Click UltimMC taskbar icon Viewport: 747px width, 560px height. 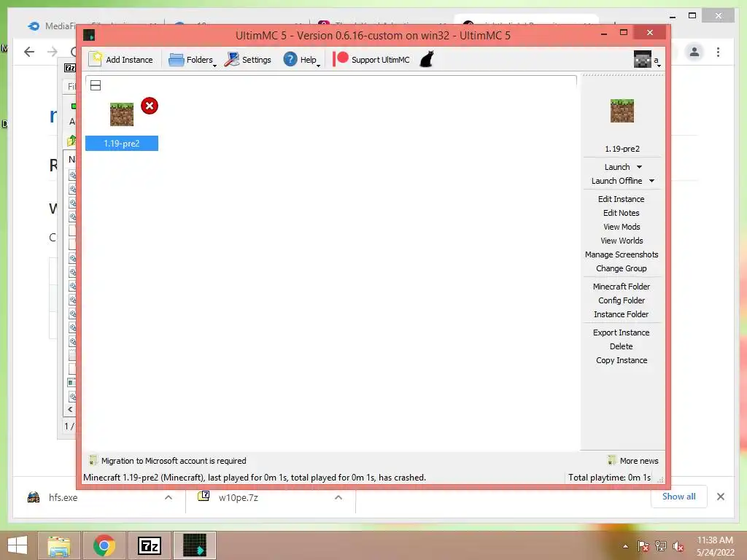pos(194,545)
